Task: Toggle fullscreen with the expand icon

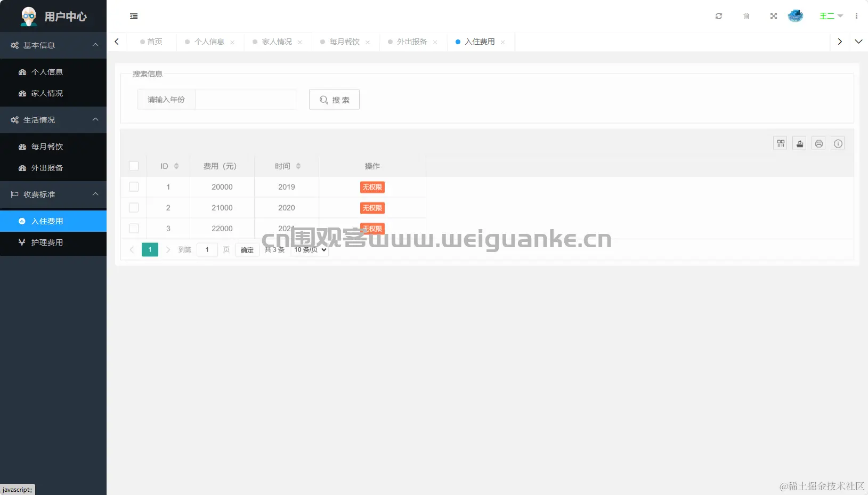Action: (774, 16)
